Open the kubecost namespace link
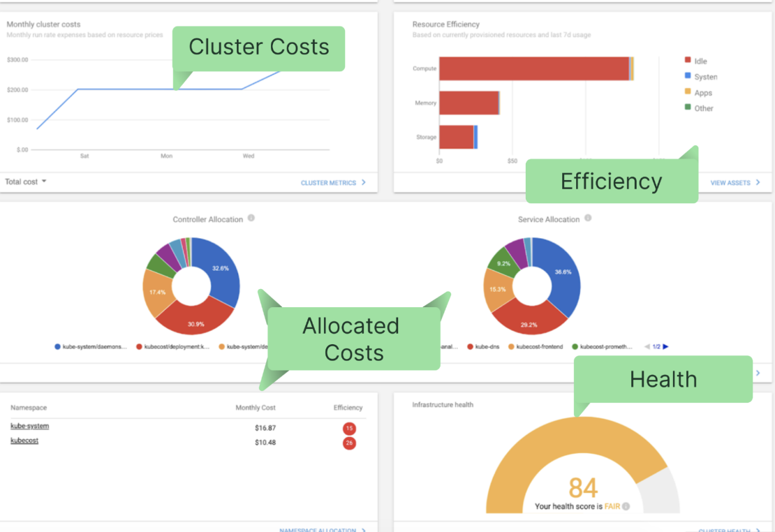 coord(24,441)
